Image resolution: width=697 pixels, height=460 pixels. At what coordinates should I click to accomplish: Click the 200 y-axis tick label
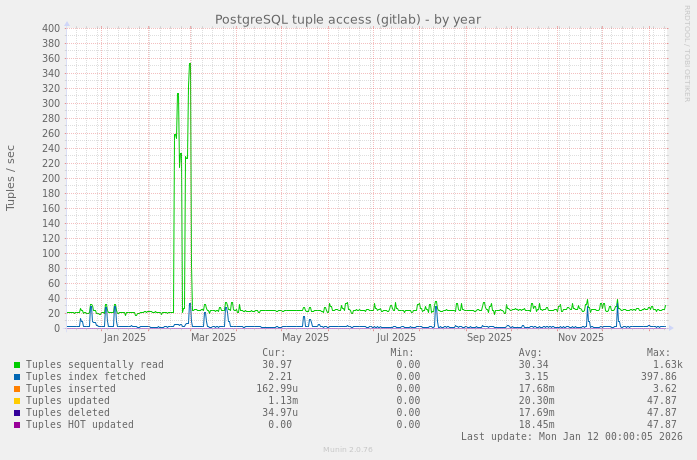click(51, 179)
